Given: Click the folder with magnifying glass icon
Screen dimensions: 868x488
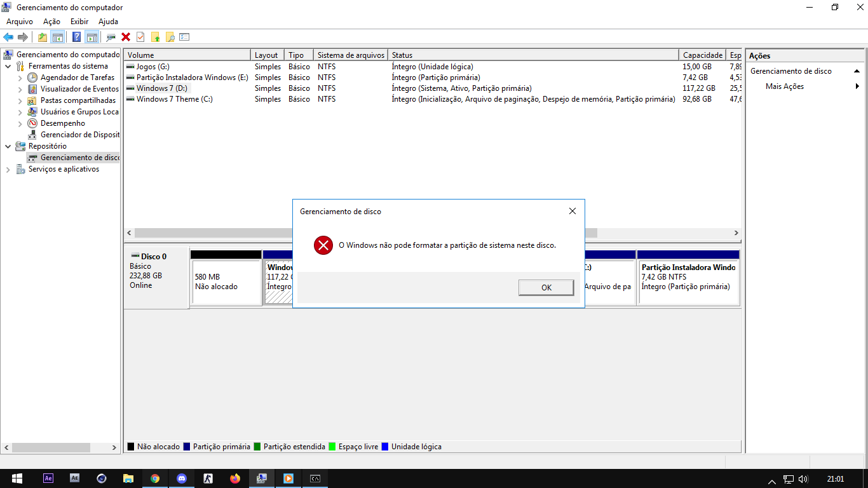Looking at the screenshot, I should (170, 37).
